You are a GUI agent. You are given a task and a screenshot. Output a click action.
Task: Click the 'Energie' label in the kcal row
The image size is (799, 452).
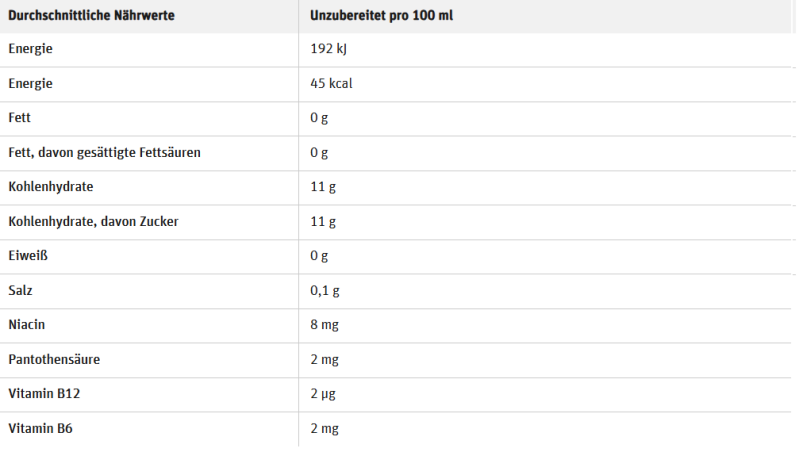click(30, 83)
